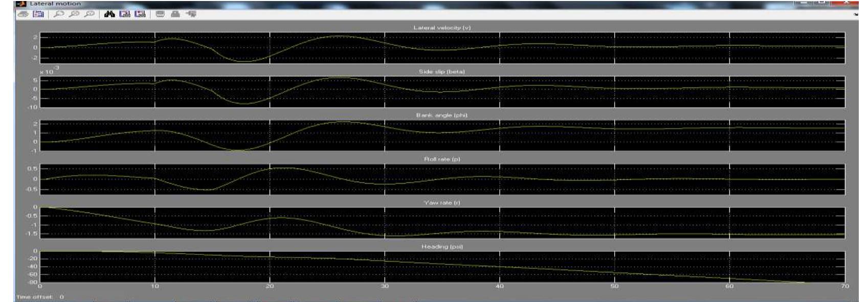Open the scope Parameters dialog icon
Screen dimensions: 868x302
pos(38,14)
